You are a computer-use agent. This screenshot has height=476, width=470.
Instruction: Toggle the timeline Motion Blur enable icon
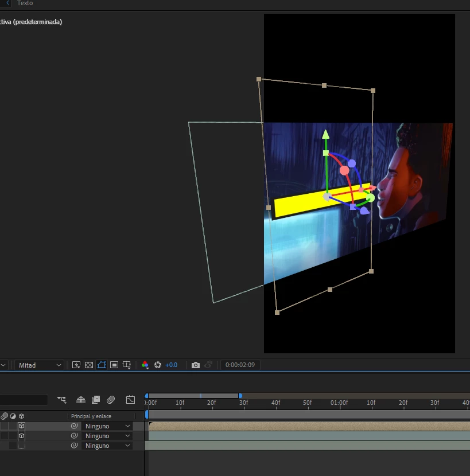111,400
